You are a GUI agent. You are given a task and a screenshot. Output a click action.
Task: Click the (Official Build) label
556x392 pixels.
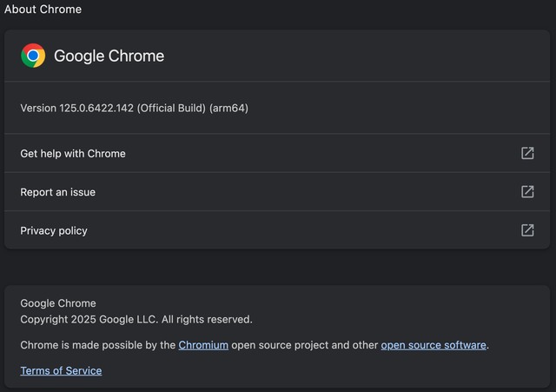(171, 108)
